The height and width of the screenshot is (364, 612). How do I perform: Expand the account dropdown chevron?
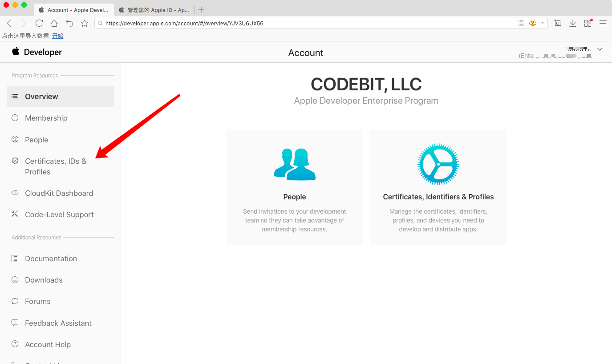point(600,49)
